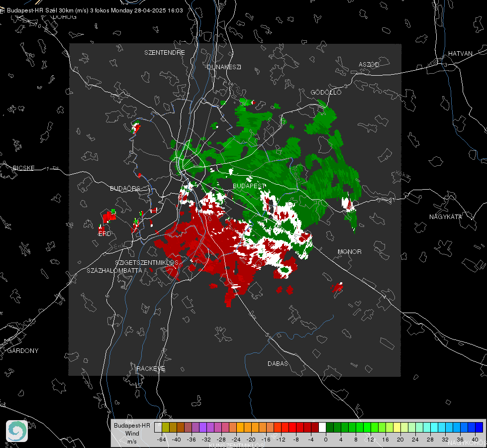487x448 pixels.
Task: Click the leftmost gray swatch in wind legend
Action: tap(158, 428)
